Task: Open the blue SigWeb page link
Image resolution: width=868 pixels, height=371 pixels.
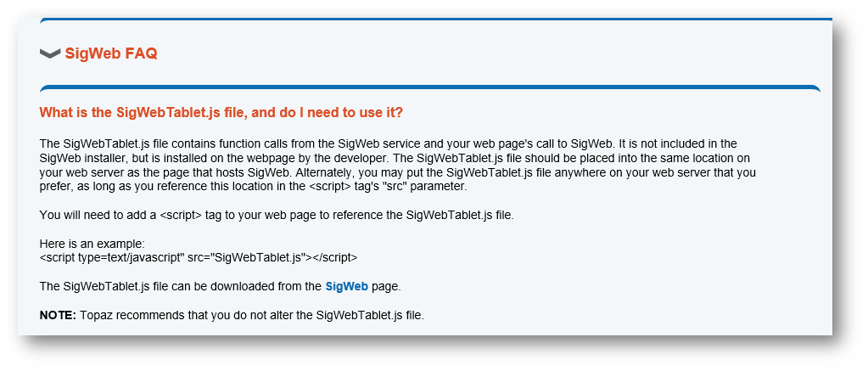Action: click(346, 287)
